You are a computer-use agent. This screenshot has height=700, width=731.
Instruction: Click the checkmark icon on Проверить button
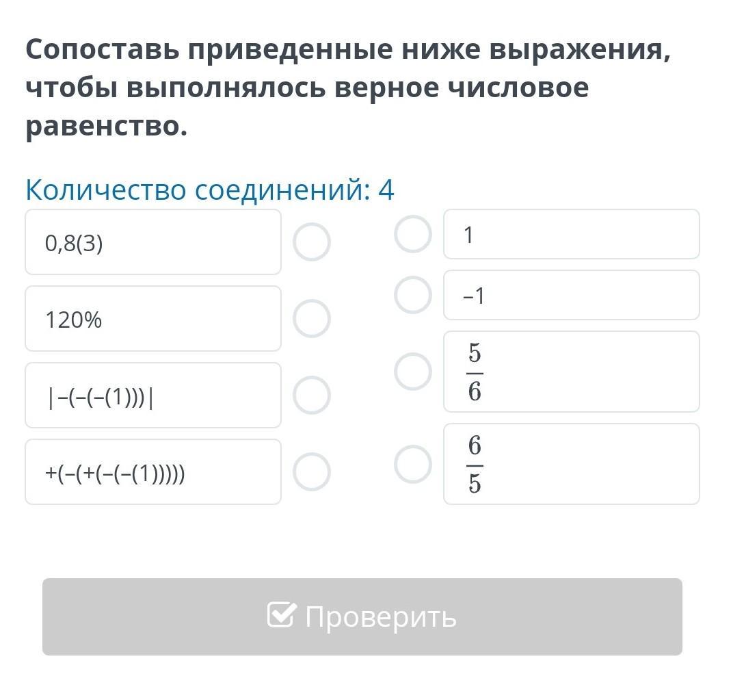282,615
